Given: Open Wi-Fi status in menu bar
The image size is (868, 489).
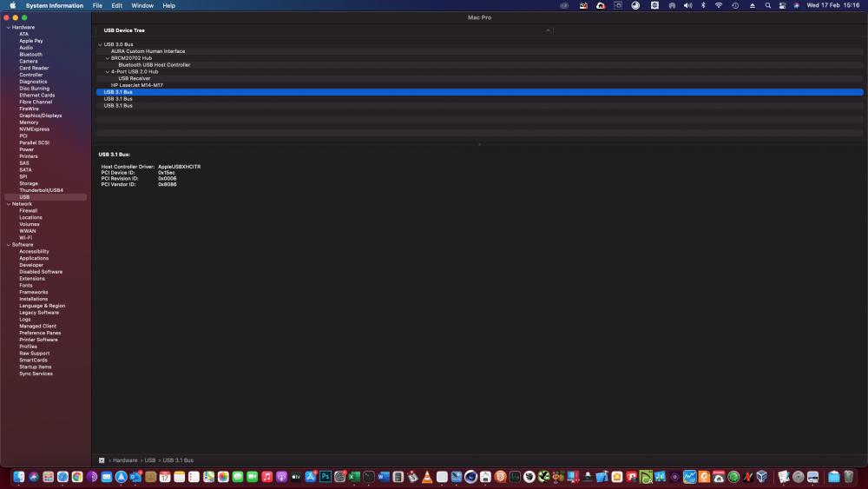Looking at the screenshot, I should pyautogui.click(x=719, y=5).
